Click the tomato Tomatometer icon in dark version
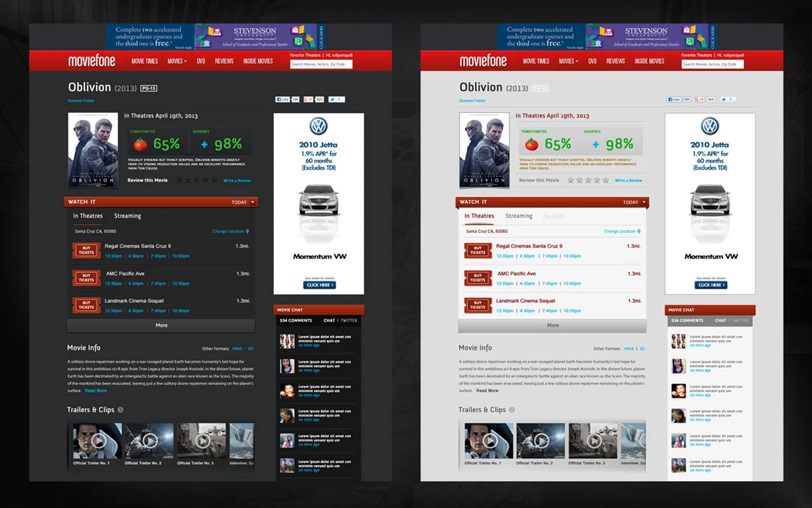The image size is (812, 508). point(140,144)
